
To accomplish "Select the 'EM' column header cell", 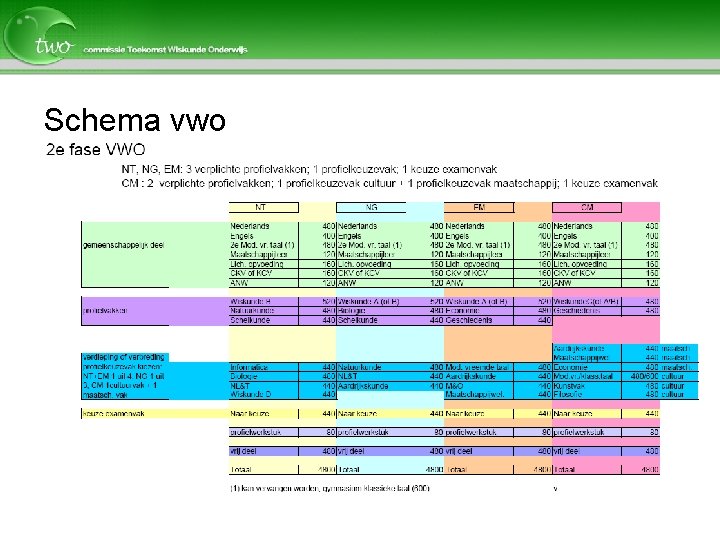I will click(x=478, y=208).
